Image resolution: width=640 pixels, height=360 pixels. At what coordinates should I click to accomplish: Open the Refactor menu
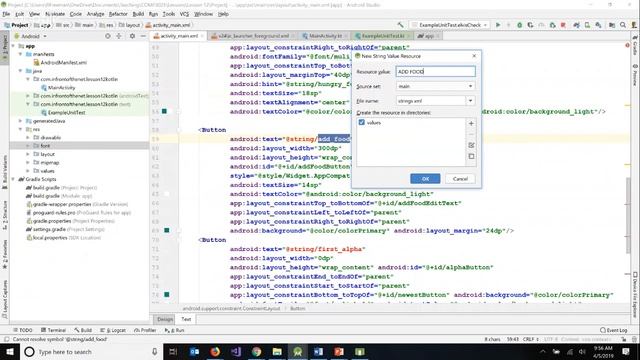click(x=118, y=14)
